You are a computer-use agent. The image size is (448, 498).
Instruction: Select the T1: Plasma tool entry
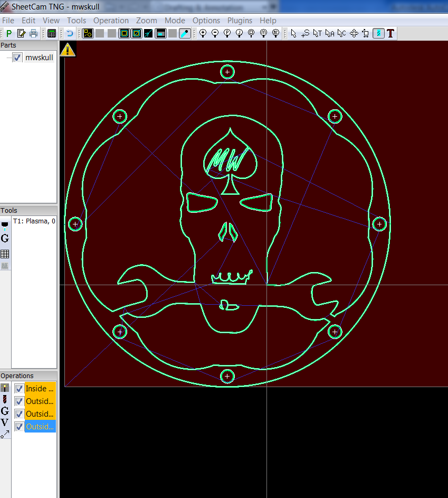(x=34, y=221)
